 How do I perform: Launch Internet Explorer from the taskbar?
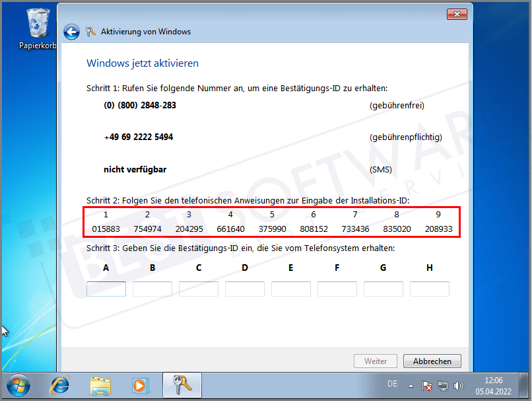point(59,385)
